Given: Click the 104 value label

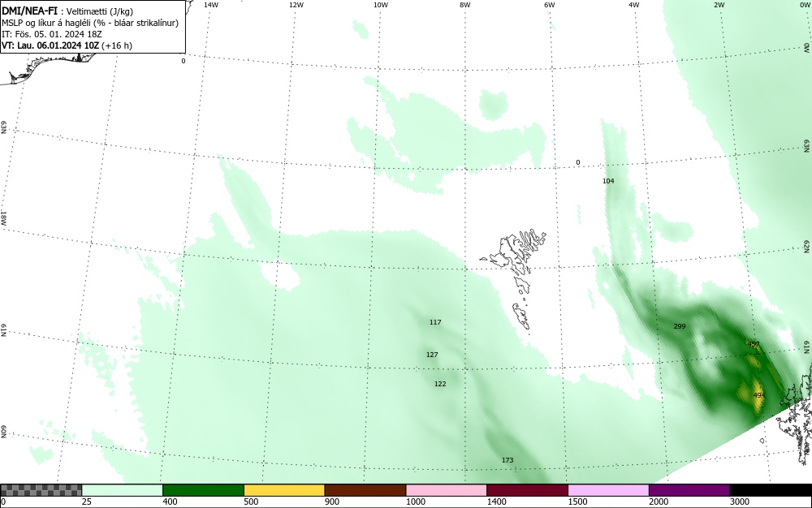Looking at the screenshot, I should [608, 180].
